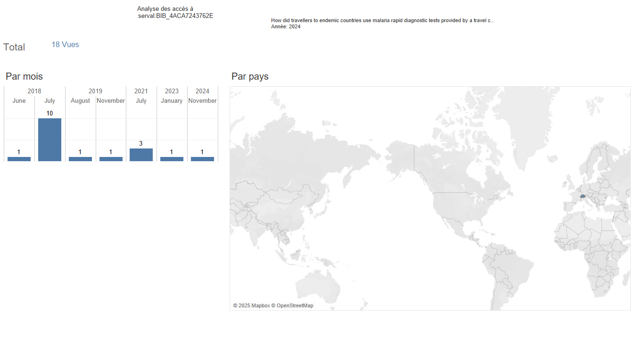Viewport: 644px width, 362px height.
Task: Click the November 2019 bar
Action: (111, 159)
